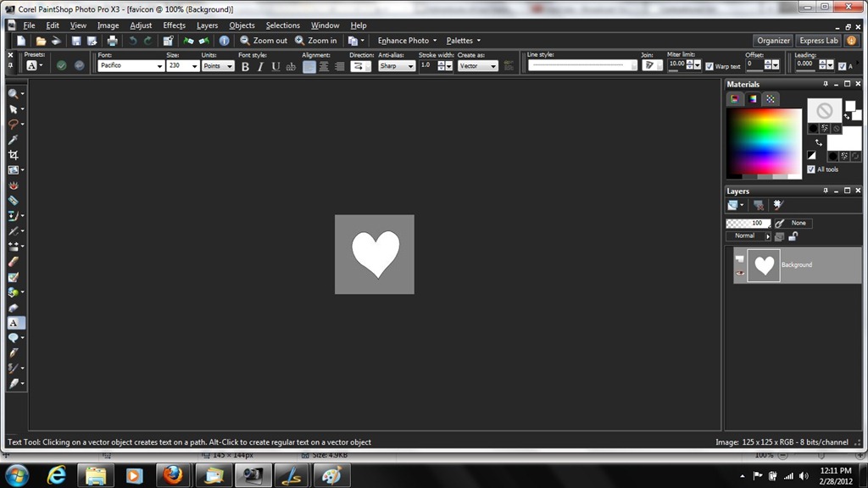The image size is (868, 488).
Task: Click the Background layer thumbnail
Action: click(764, 265)
